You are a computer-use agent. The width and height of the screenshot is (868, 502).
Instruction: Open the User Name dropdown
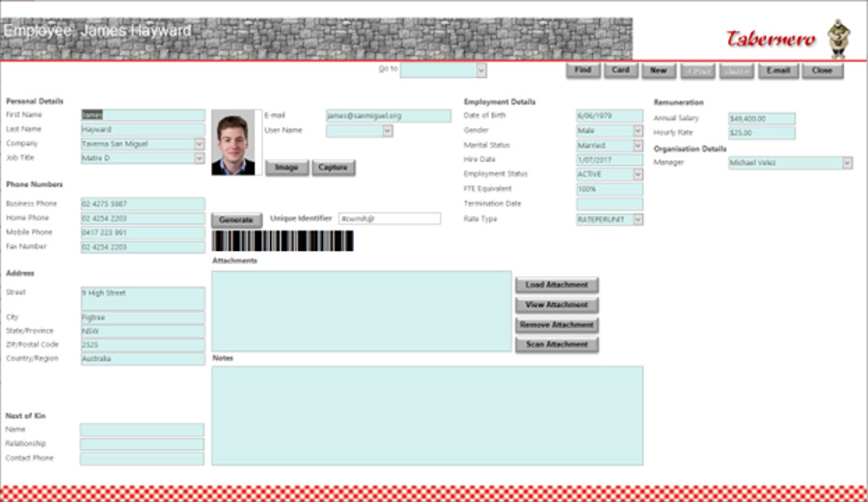pos(388,130)
